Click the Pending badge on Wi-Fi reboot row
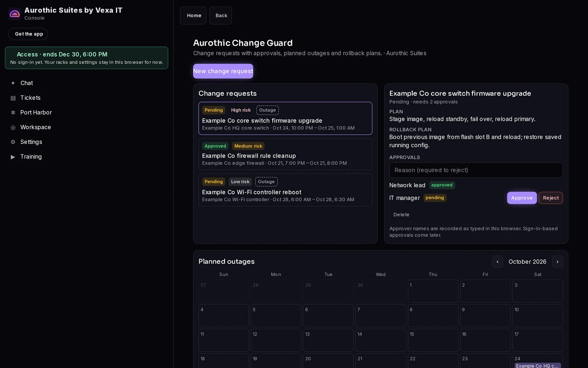 [214, 182]
